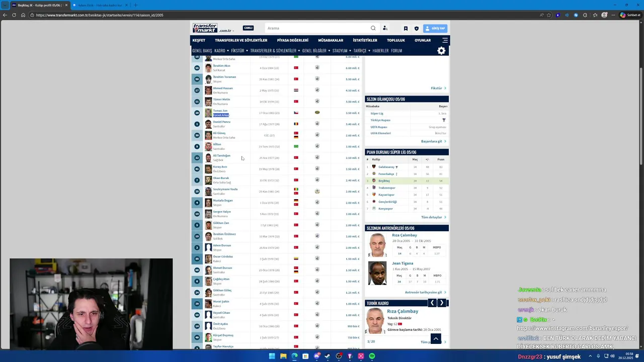Click the Fenerbahçe crest in standings
644x362 pixels.
(373, 173)
